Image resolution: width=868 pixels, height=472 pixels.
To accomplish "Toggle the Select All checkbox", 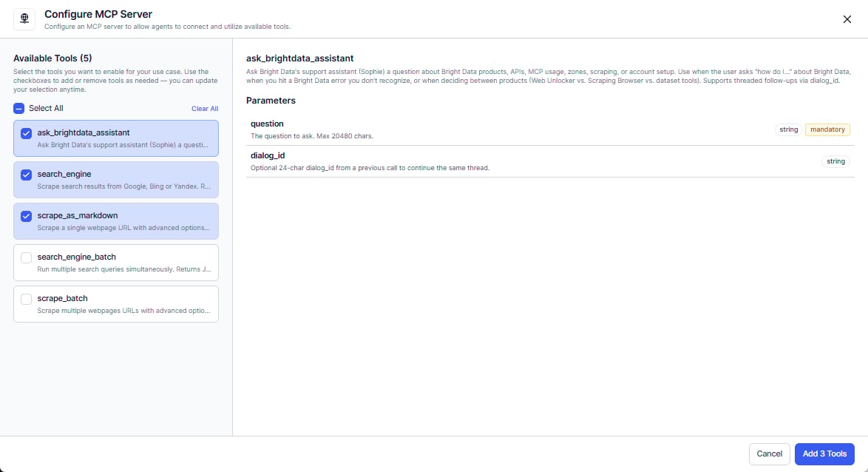I will click(18, 109).
